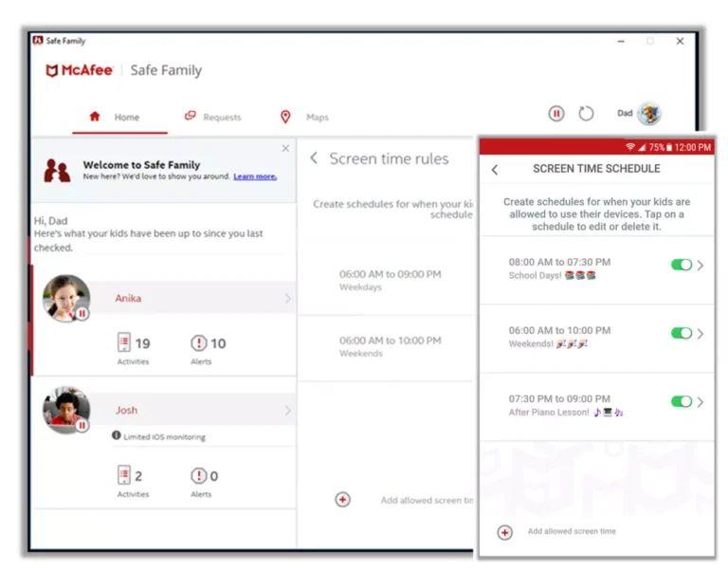Click Josh's Alerts icon
This screenshot has width=728, height=572.
(198, 475)
